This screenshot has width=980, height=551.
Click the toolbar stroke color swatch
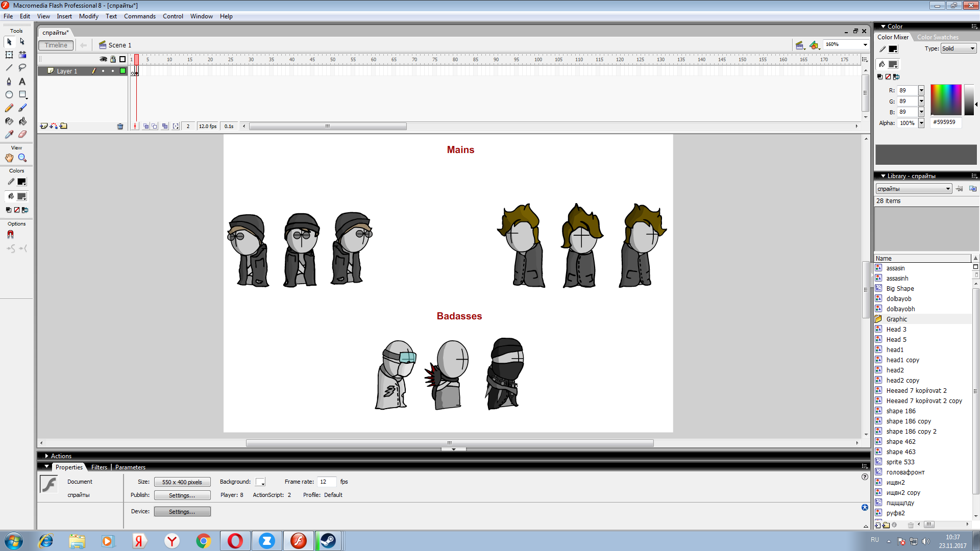point(22,182)
